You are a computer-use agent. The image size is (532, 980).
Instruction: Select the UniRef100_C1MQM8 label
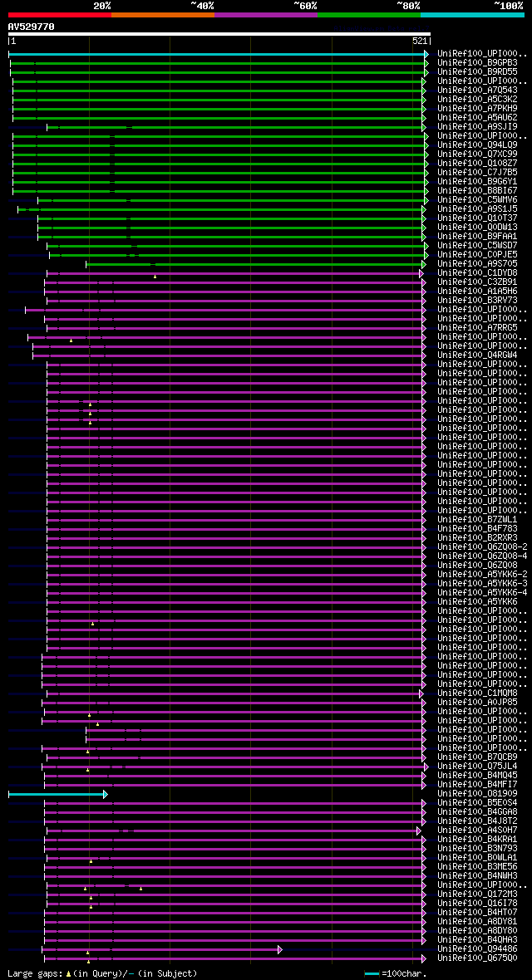coord(477,693)
